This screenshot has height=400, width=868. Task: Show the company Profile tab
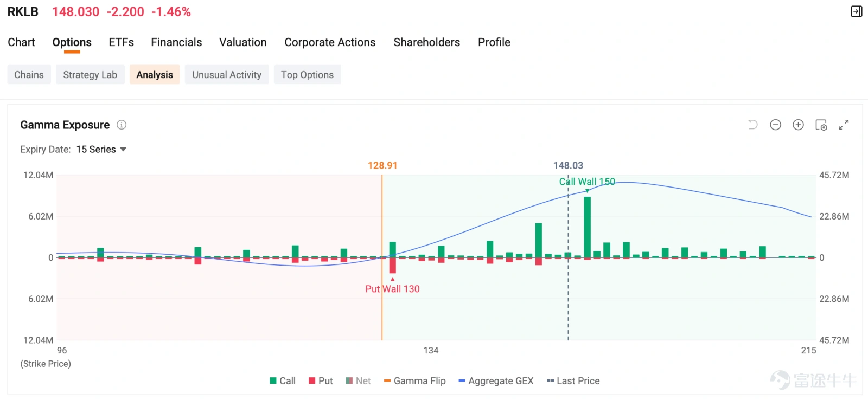(x=494, y=42)
